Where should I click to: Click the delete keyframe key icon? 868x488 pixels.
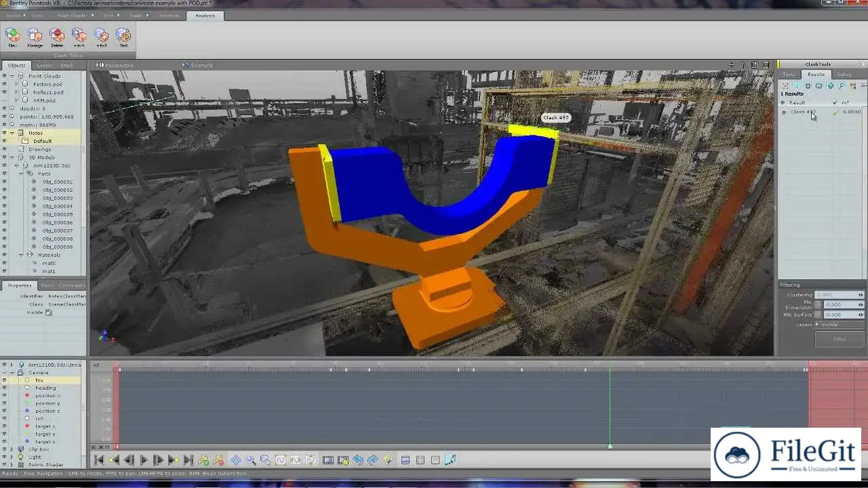[218, 460]
